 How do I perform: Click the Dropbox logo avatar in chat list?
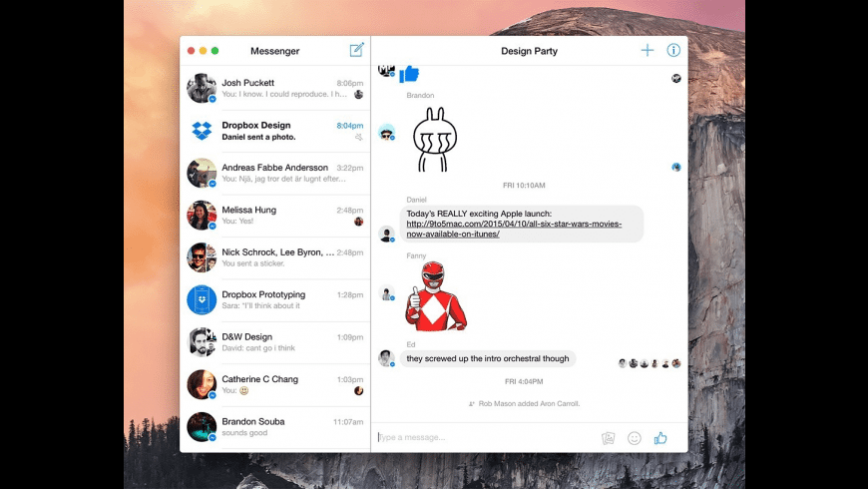[x=202, y=131]
